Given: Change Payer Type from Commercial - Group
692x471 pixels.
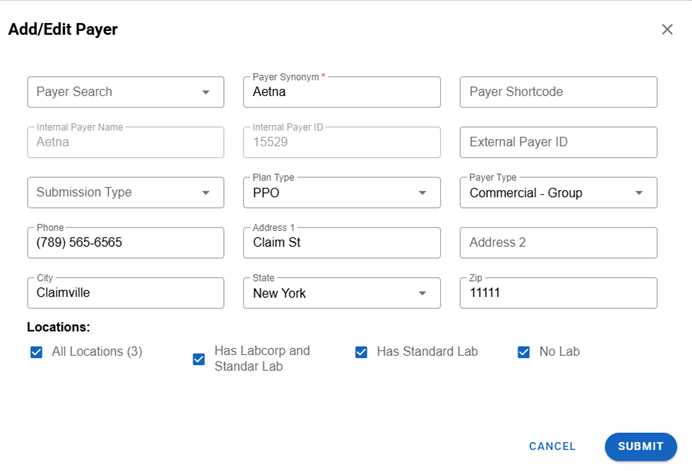Looking at the screenshot, I should click(x=558, y=193).
